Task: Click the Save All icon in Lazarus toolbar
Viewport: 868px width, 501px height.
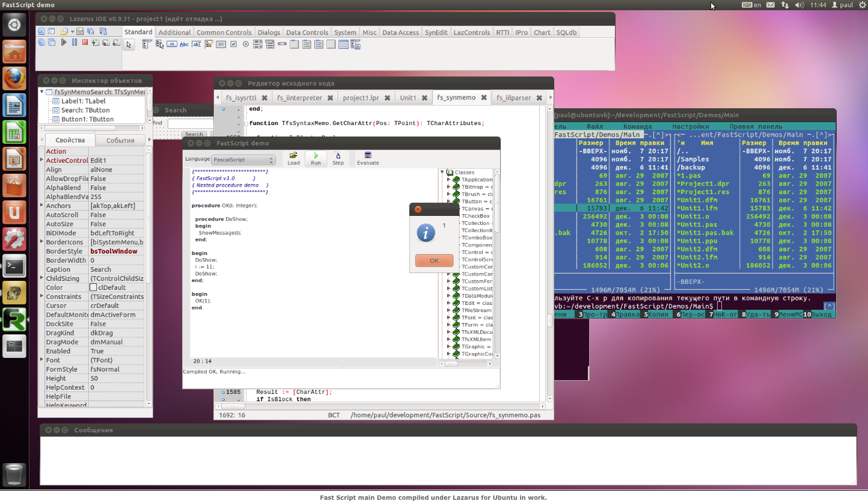Action: click(90, 31)
